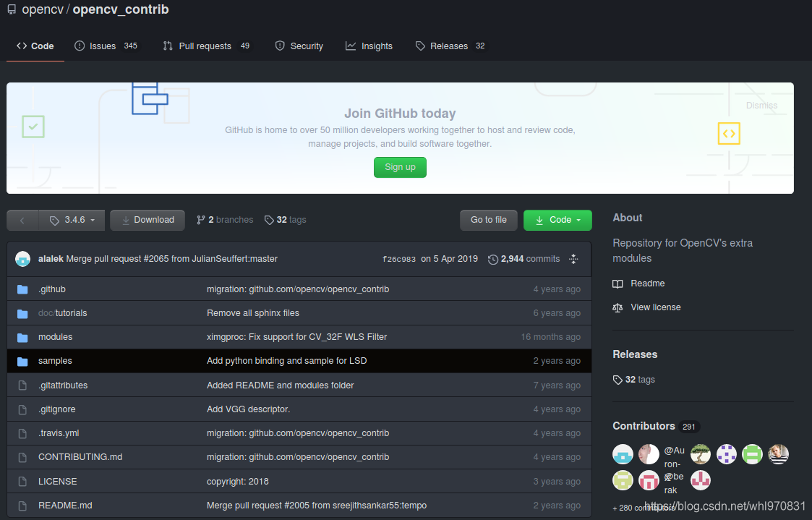Open the LICENSE file
The height and width of the screenshot is (520, 812).
point(57,481)
